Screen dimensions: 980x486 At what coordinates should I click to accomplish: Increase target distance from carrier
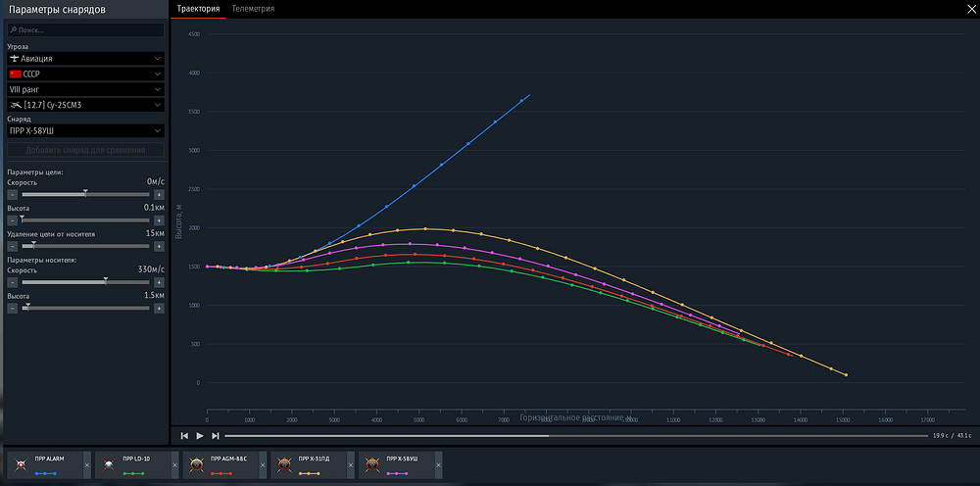coord(160,246)
